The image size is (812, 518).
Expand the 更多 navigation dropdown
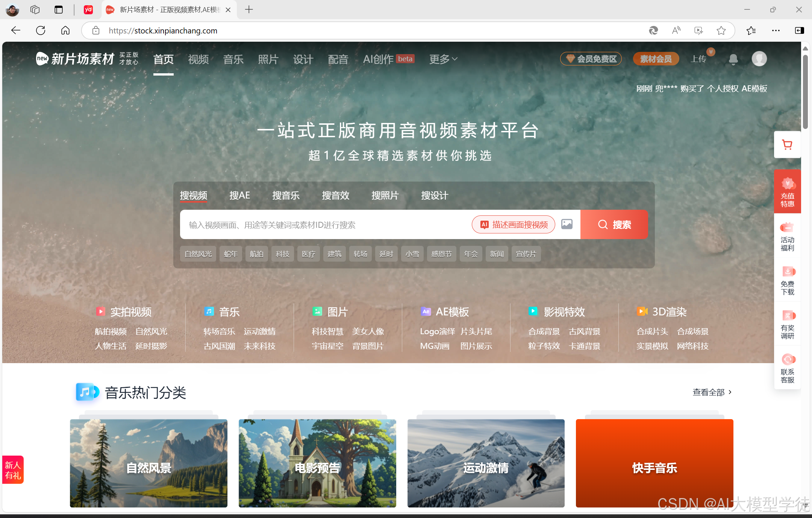(443, 59)
